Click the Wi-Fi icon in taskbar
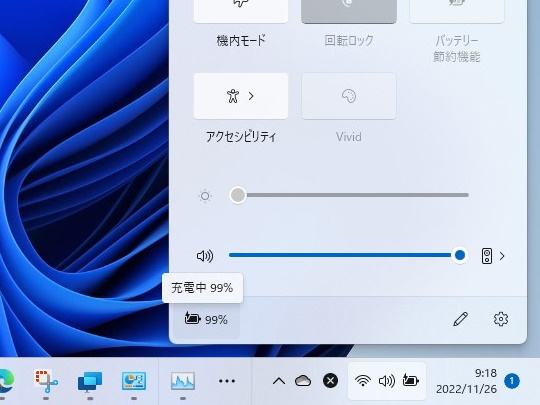The width and height of the screenshot is (540, 405). [x=363, y=381]
